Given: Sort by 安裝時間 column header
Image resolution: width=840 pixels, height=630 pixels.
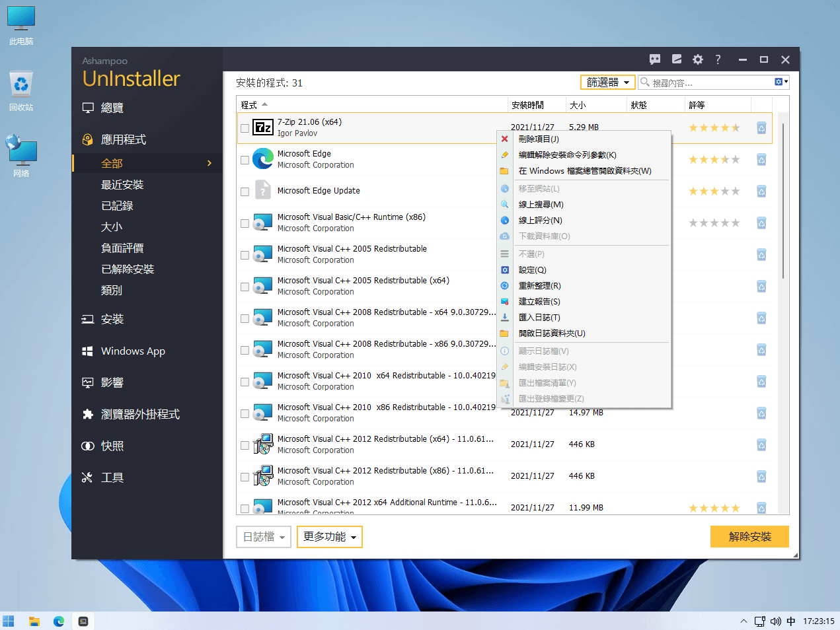Looking at the screenshot, I should coord(536,105).
